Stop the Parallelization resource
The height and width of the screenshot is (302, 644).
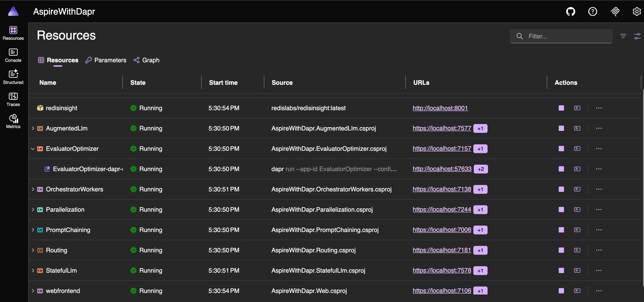561,210
